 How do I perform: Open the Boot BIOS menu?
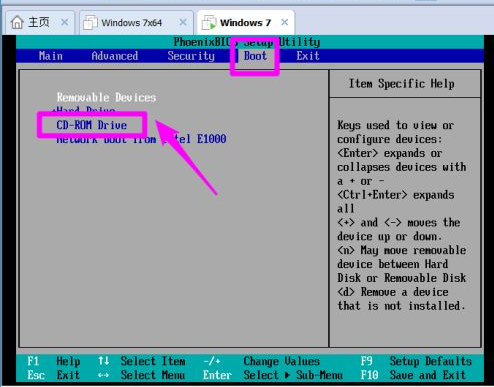[255, 56]
